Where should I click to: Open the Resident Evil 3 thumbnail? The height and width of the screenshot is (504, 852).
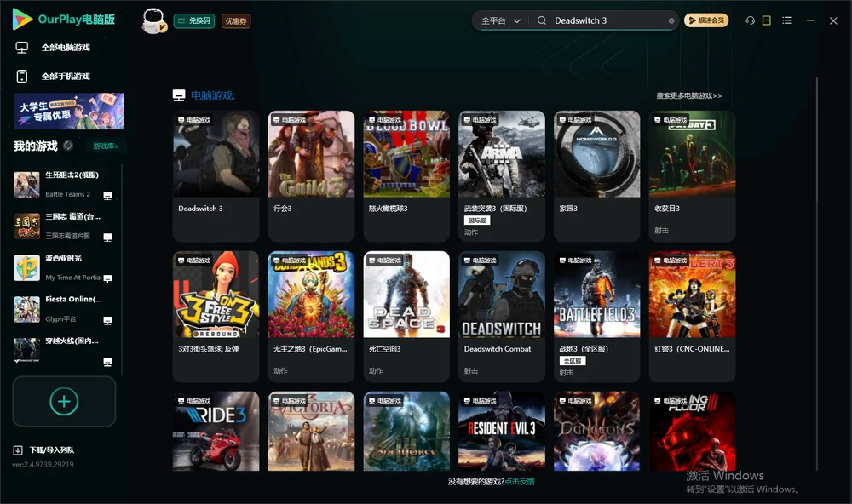point(502,432)
